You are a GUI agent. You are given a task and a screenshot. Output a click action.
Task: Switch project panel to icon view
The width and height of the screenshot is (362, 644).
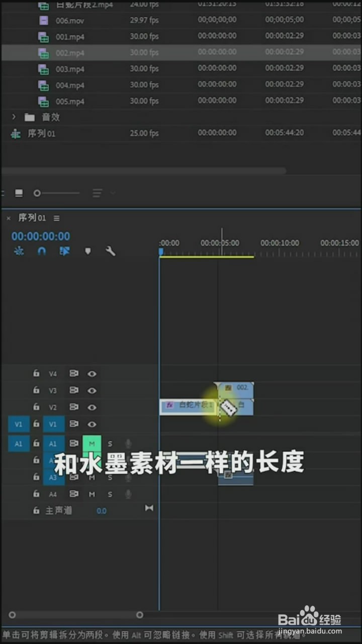click(19, 193)
